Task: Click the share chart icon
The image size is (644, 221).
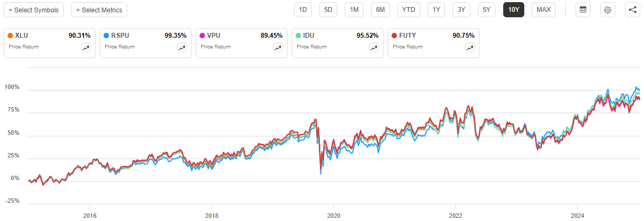Action: pos(633,10)
